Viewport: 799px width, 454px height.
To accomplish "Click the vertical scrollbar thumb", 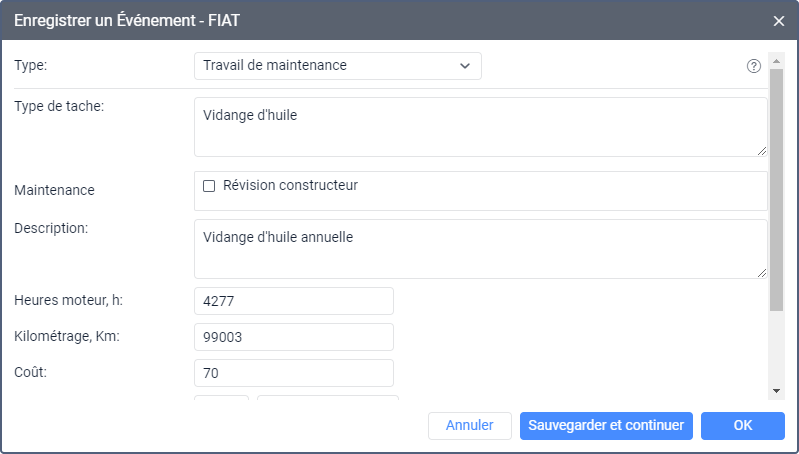I will (776, 190).
